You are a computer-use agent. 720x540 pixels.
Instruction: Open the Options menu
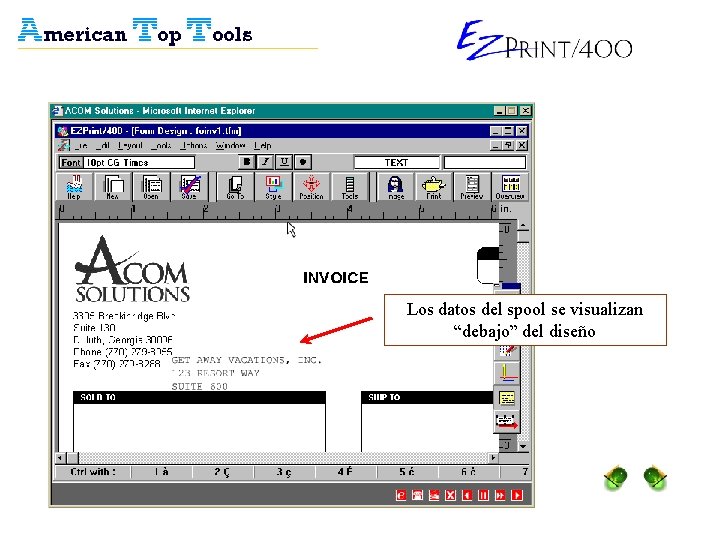[193, 146]
